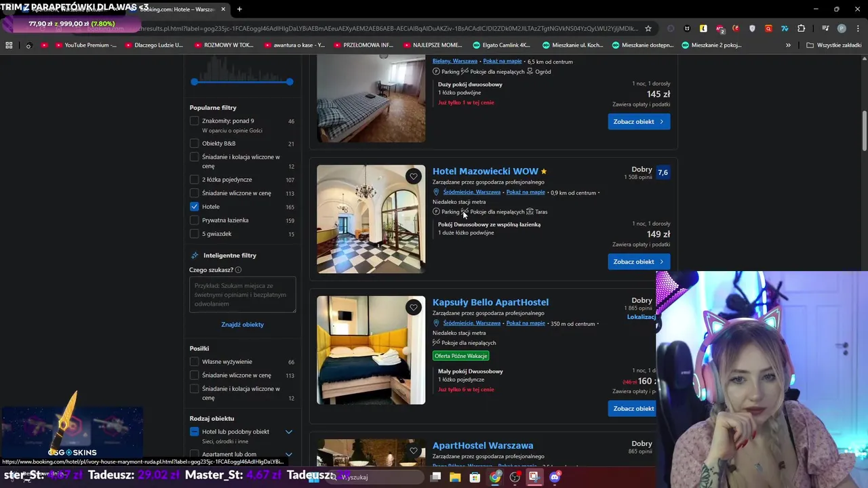Uncheck the Hotele filter
Image resolution: width=868 pixels, height=488 pixels.
coord(195,207)
